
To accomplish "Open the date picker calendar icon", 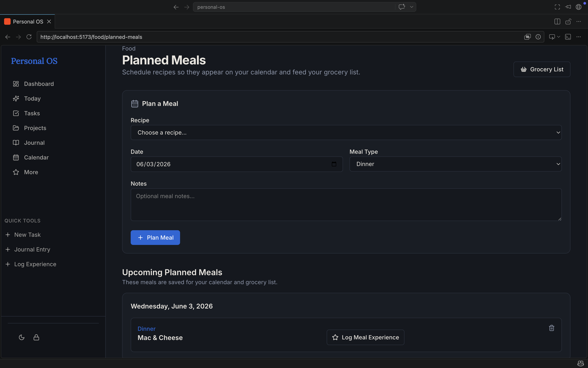I will point(334,164).
